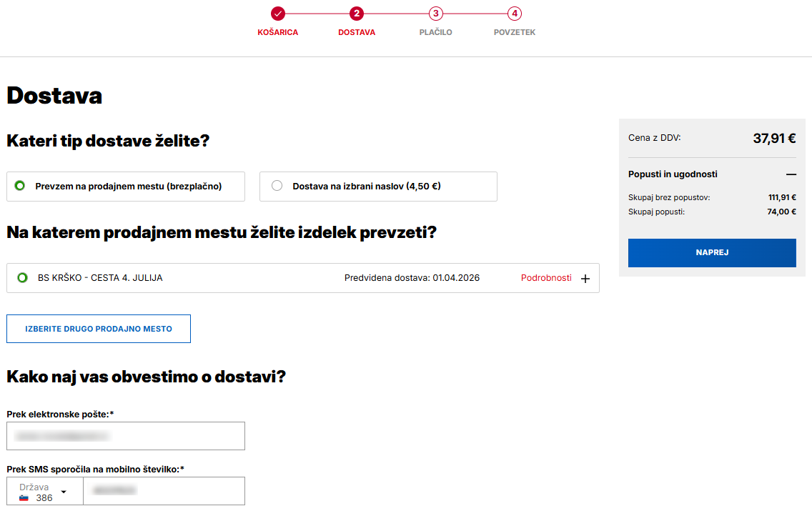Click the step 3 PLAČILO circle icon
The height and width of the screenshot is (516, 812).
[436, 13]
